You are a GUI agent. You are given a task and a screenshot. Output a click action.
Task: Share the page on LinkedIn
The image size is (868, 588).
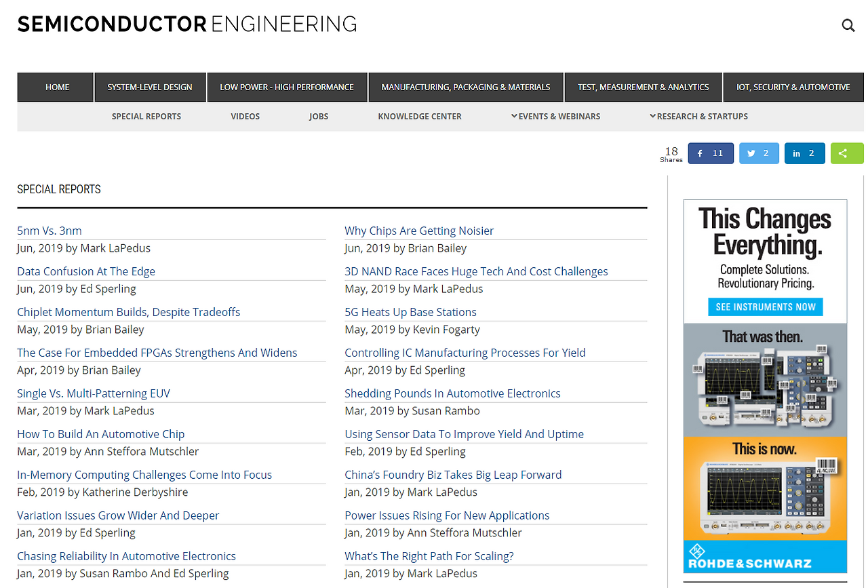(x=804, y=153)
